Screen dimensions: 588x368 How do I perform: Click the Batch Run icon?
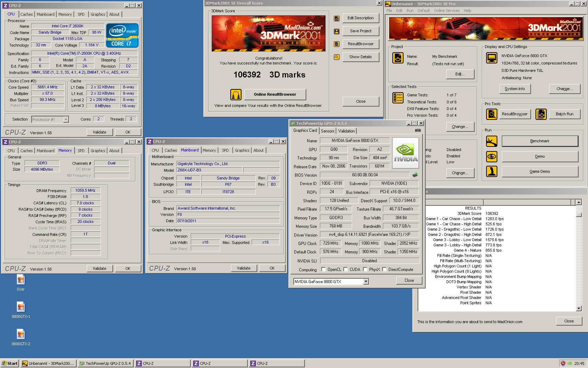[x=541, y=114]
